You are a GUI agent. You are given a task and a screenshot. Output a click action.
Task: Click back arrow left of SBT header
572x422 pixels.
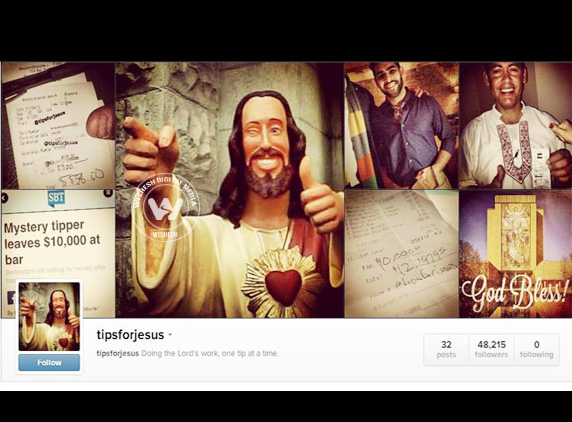4,198
